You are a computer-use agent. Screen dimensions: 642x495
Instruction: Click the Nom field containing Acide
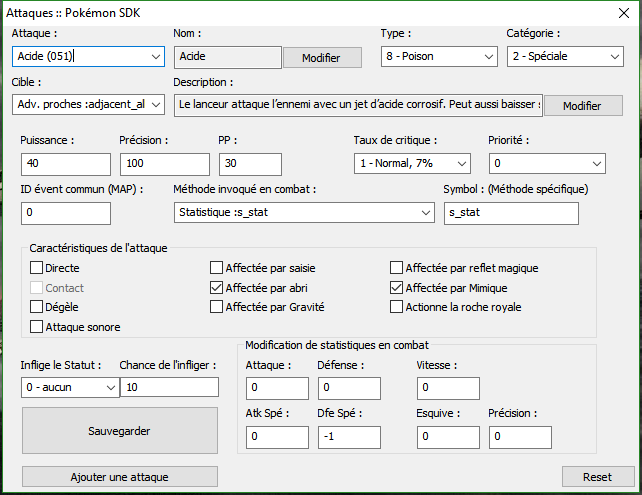(x=228, y=57)
